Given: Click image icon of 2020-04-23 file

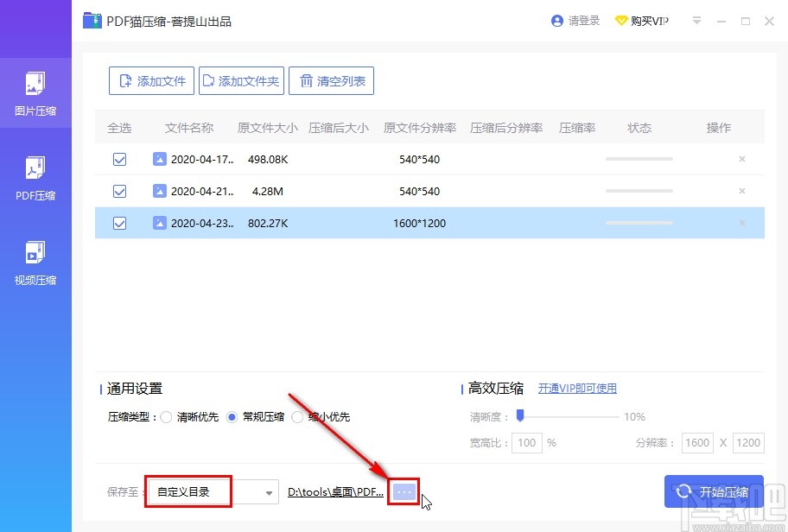Looking at the screenshot, I should tap(159, 223).
